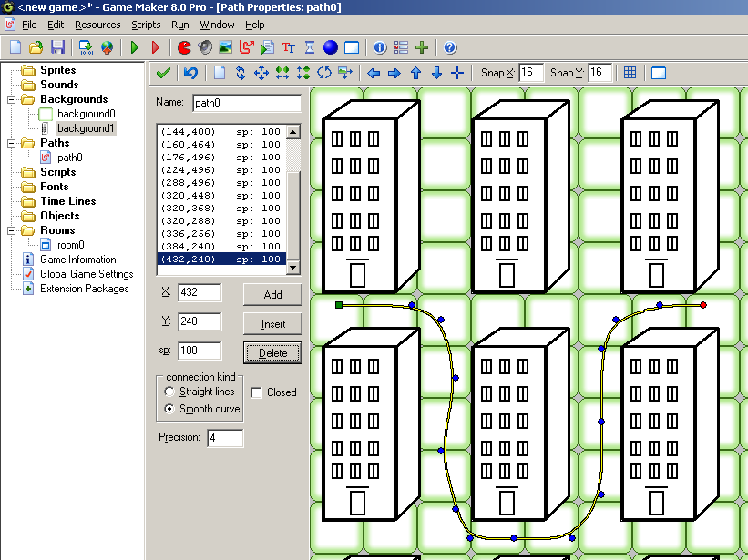Click the shift path left arrow icon
Image resolution: width=748 pixels, height=560 pixels.
click(x=374, y=73)
